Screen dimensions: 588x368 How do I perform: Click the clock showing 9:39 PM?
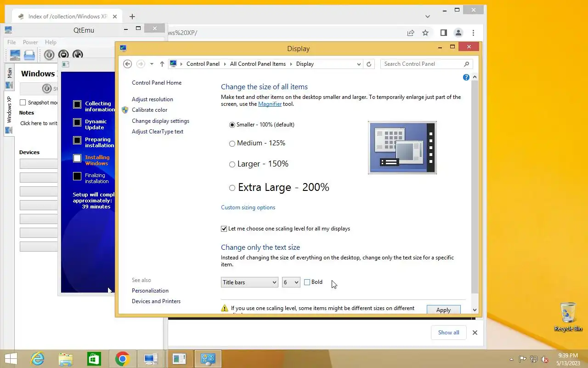(x=568, y=356)
